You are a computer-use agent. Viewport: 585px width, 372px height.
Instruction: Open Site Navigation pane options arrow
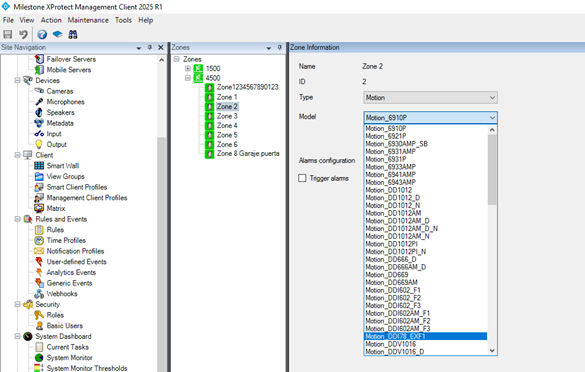click(x=139, y=48)
